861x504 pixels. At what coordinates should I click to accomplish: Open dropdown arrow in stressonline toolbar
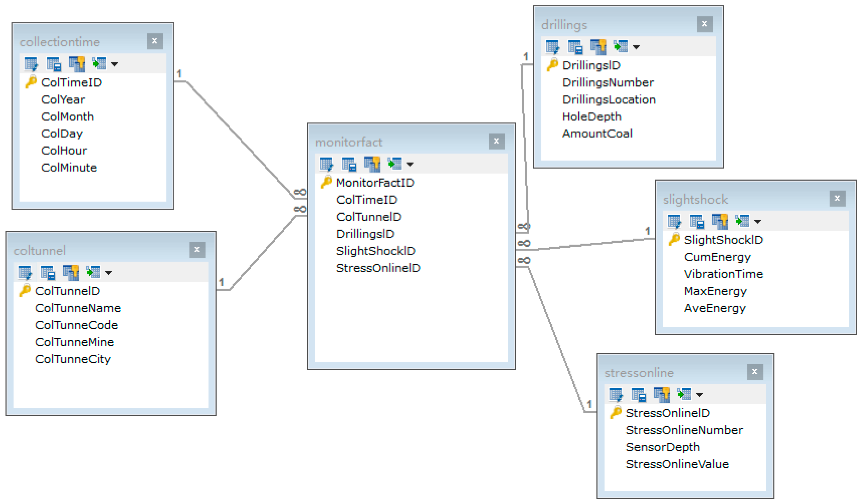pyautogui.click(x=699, y=395)
